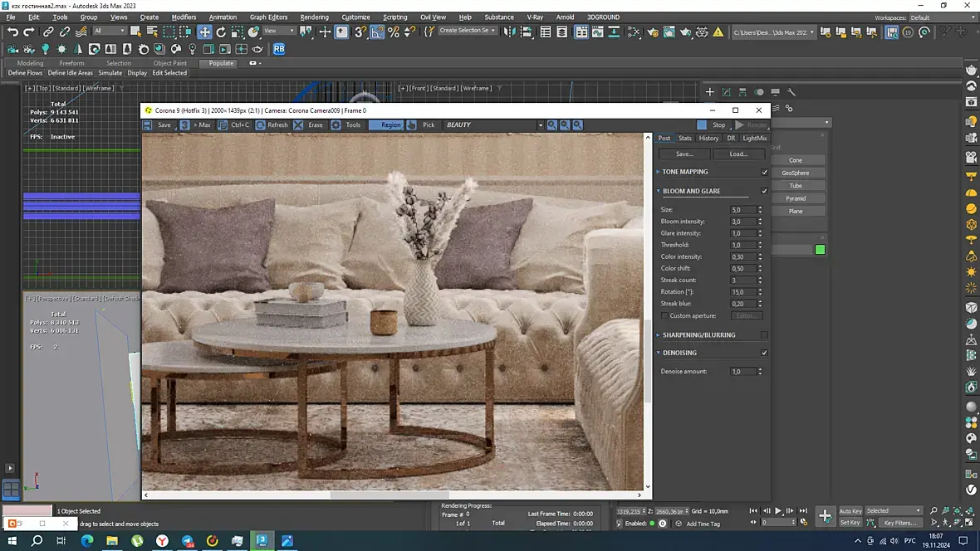
Task: Click the green object color swatch
Action: [820, 250]
